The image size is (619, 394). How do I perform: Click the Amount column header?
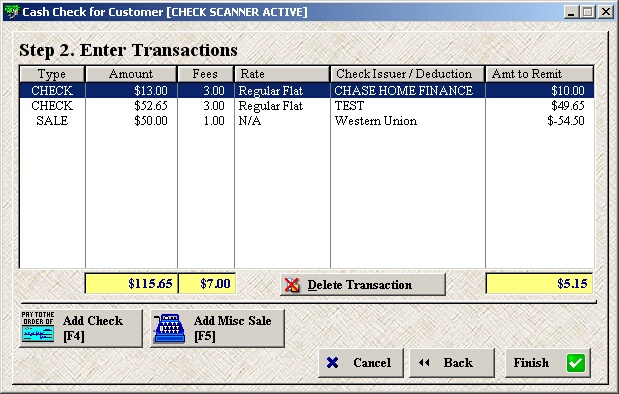click(131, 74)
